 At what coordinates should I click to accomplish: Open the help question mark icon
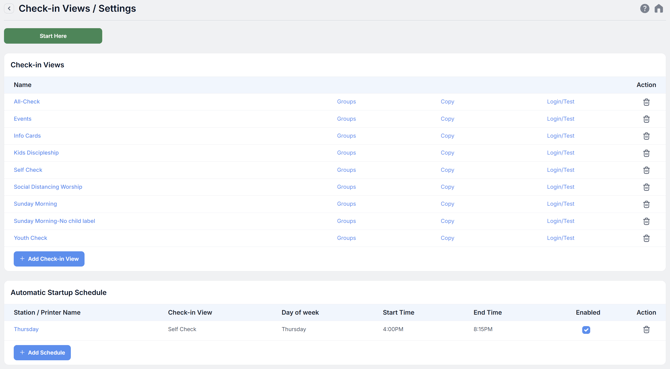click(644, 9)
